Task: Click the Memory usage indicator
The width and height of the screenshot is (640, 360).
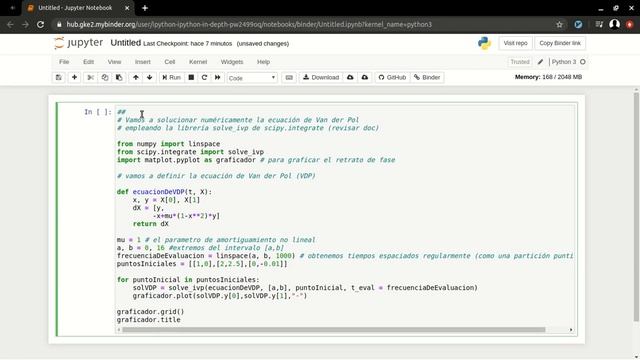Action: pyautogui.click(x=548, y=77)
